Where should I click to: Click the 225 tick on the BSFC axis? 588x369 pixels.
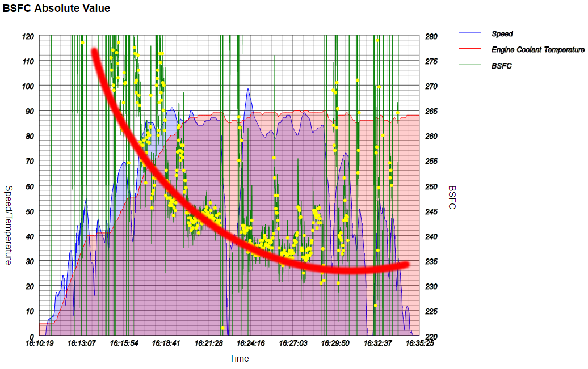[x=431, y=311]
